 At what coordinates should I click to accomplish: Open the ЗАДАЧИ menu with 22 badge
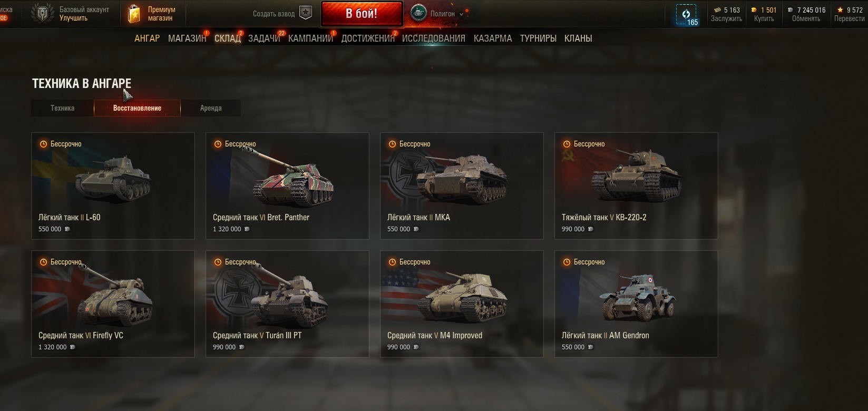(x=264, y=38)
